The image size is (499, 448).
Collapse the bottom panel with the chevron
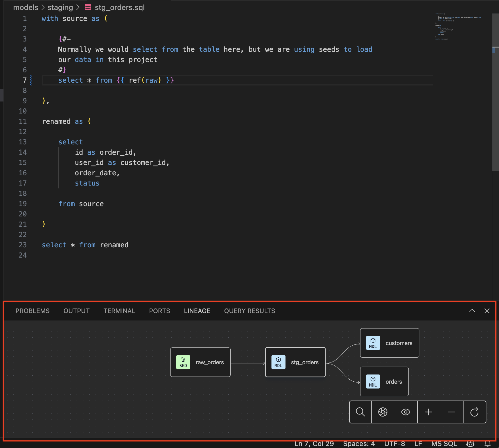click(472, 311)
